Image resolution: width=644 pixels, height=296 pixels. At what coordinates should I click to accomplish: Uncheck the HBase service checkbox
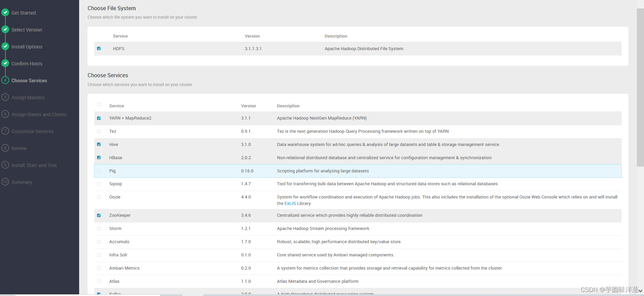pos(99,157)
